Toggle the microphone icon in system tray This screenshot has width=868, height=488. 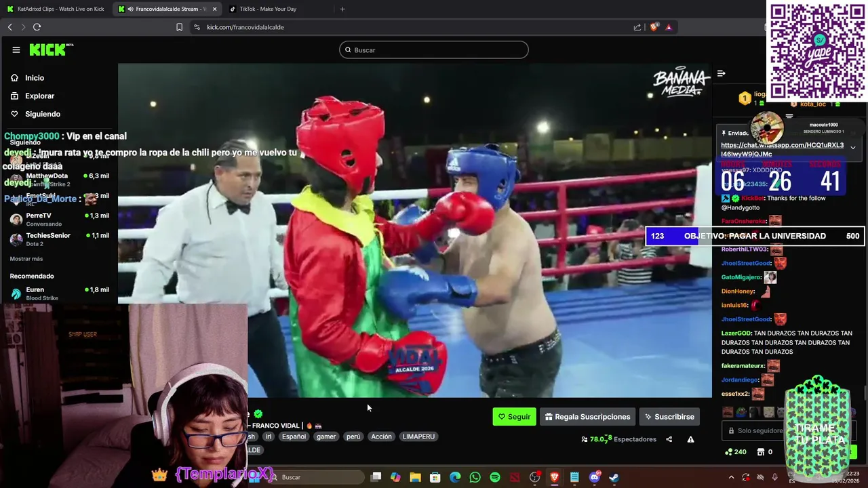point(774,477)
